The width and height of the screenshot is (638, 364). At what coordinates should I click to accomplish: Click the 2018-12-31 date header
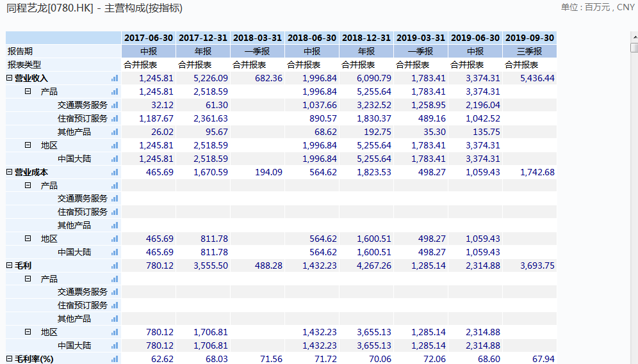pos(366,38)
